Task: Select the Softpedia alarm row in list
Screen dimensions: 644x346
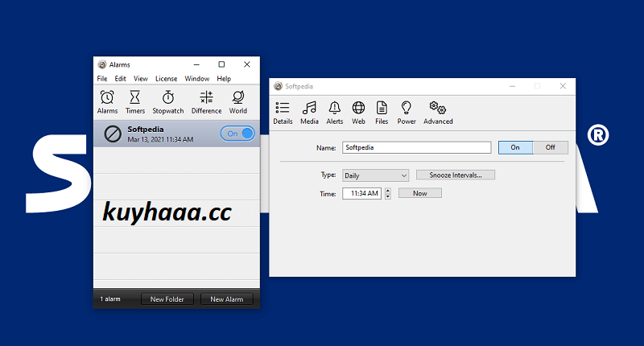Action: click(176, 134)
